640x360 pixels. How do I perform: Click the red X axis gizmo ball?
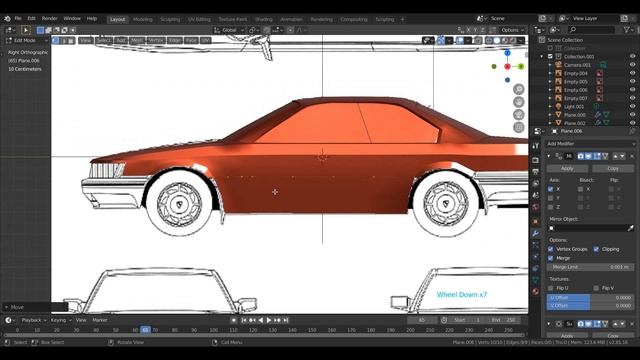point(507,67)
